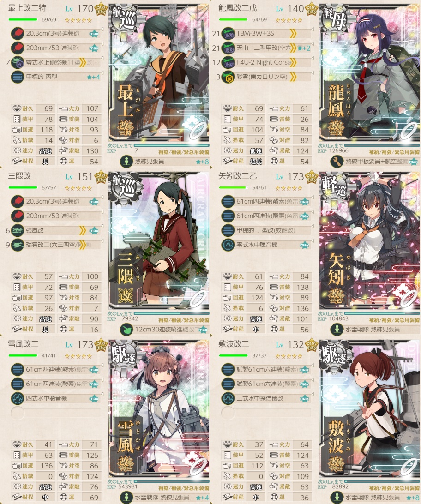The image size is (421, 504).
Task: Click 強風改 seaplane fighter icon on 三隈改
Action: coord(17,230)
